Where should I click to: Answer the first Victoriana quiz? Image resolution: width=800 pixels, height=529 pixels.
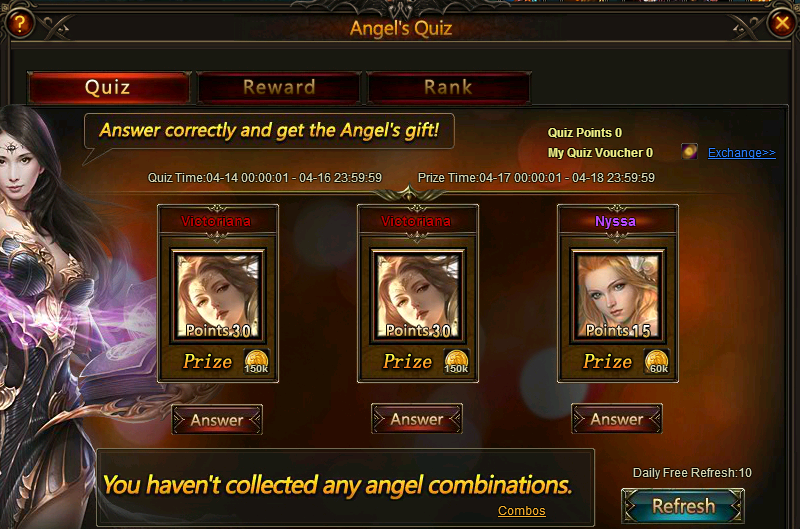coord(217,420)
